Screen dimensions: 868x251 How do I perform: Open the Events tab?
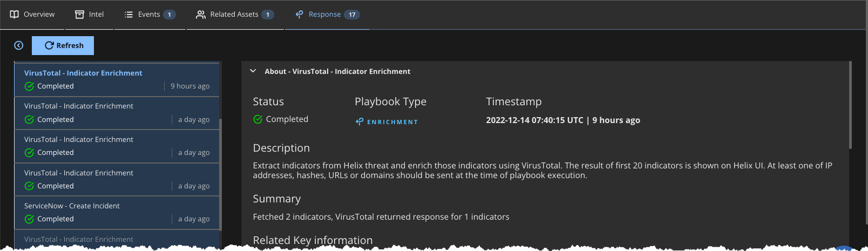[150, 15]
